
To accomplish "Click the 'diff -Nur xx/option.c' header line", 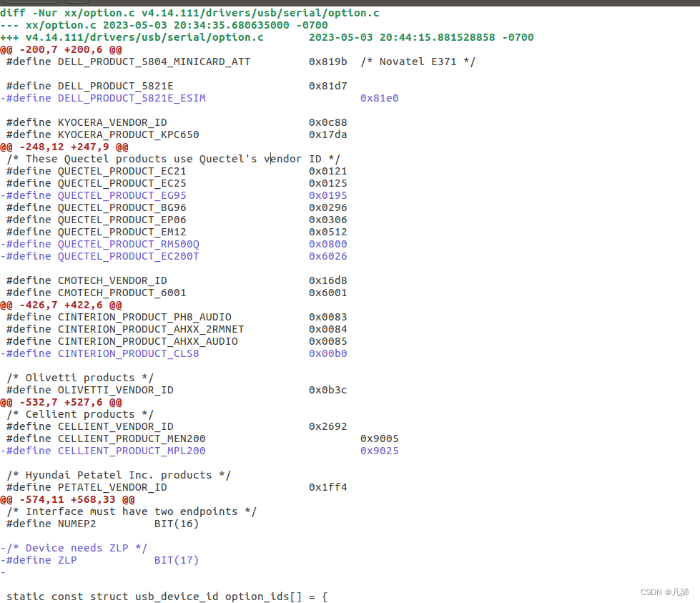I will point(189,13).
